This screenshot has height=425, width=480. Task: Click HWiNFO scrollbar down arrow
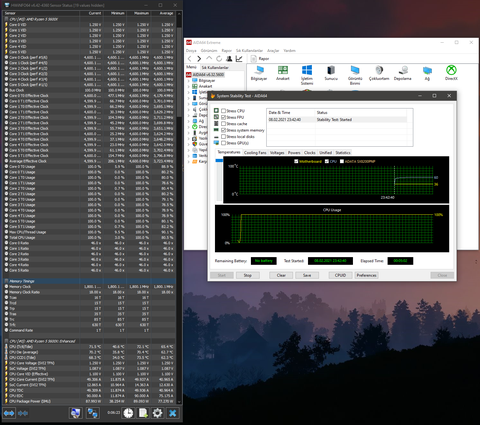pyautogui.click(x=179, y=402)
